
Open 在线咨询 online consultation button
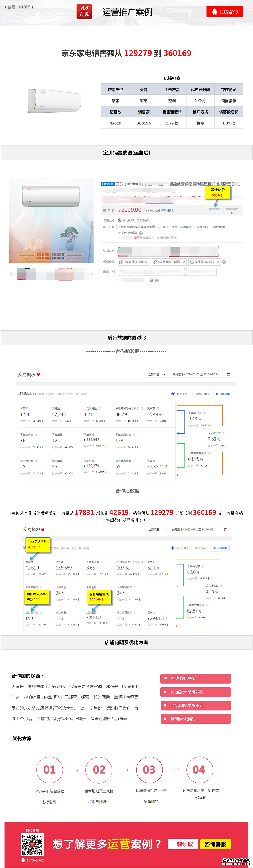tap(225, 12)
